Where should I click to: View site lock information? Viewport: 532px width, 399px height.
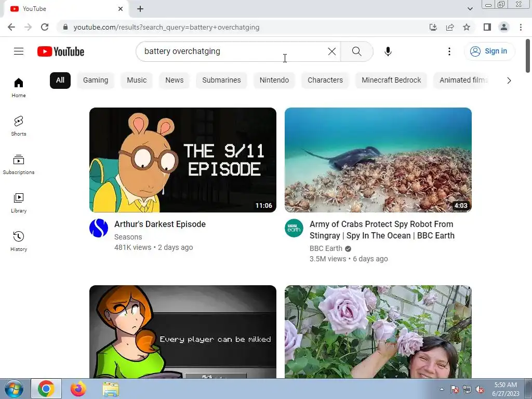click(65, 27)
